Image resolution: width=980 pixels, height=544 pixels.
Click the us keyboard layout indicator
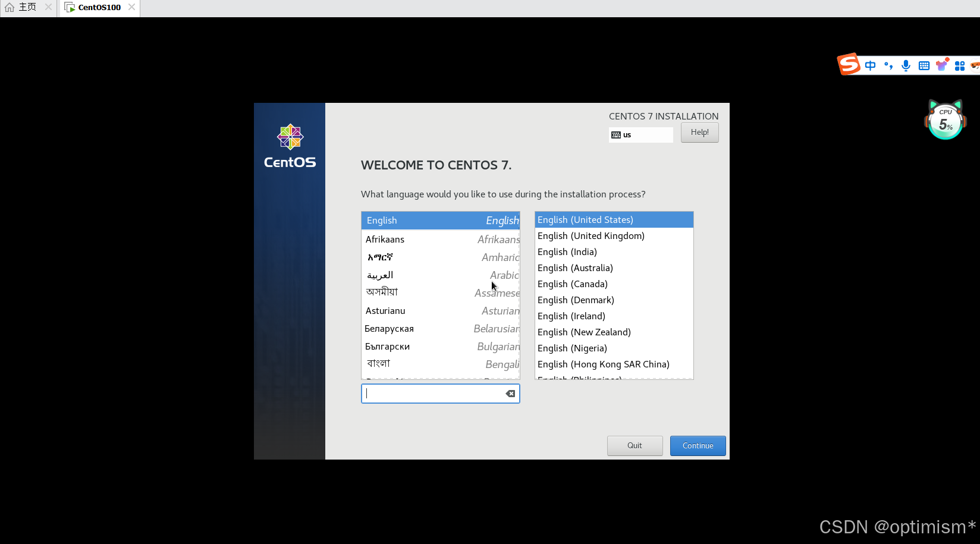[641, 135]
